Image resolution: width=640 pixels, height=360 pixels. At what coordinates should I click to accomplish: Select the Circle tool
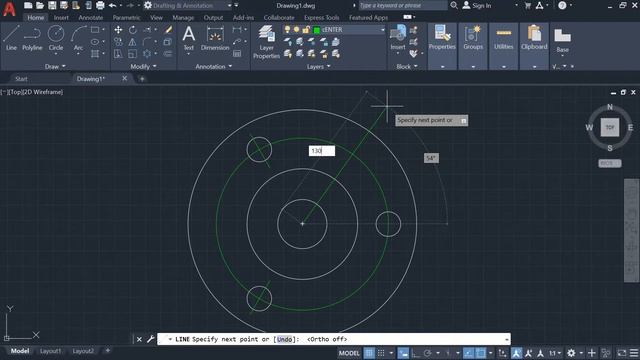point(56,38)
